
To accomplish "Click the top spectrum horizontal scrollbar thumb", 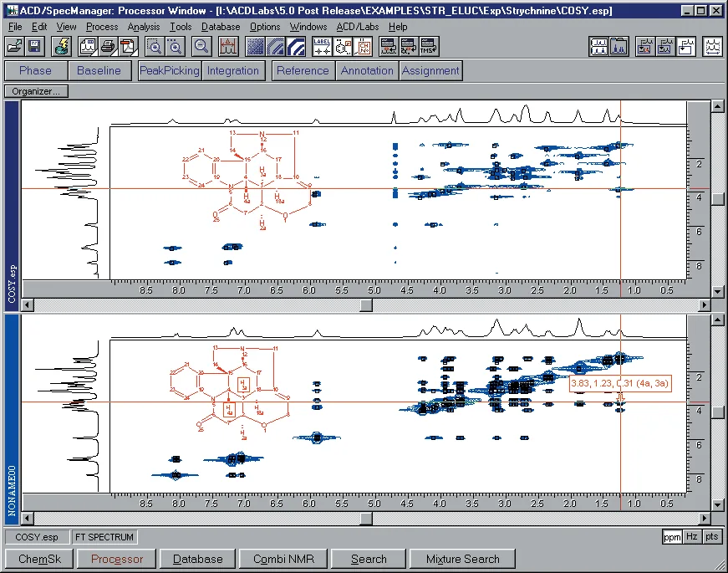I will click(366, 305).
